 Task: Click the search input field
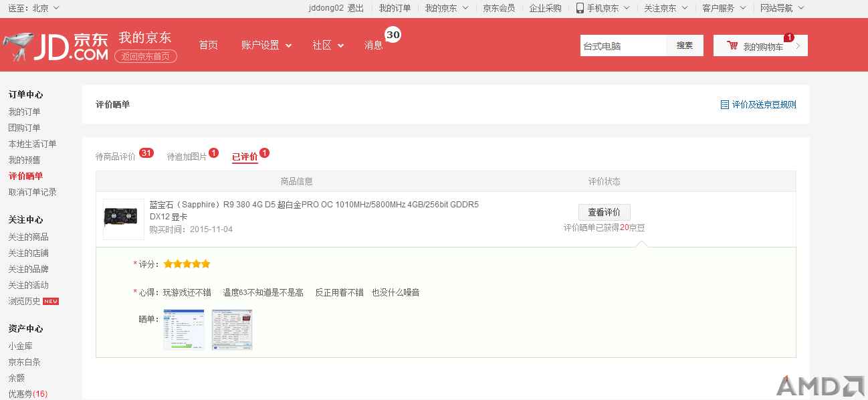tap(623, 45)
